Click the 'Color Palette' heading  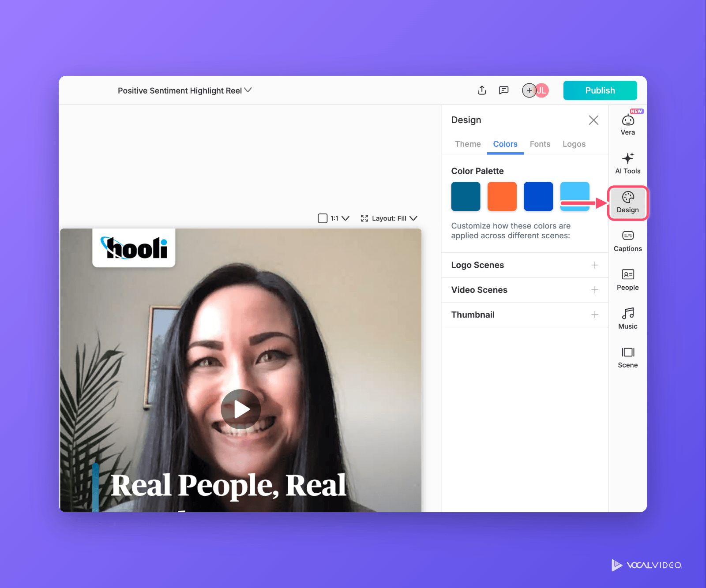click(477, 171)
